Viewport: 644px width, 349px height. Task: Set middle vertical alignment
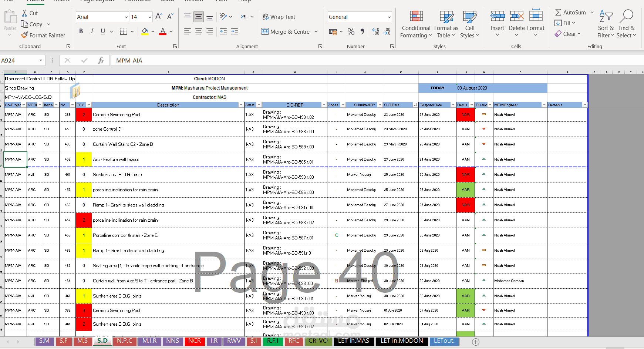point(199,17)
